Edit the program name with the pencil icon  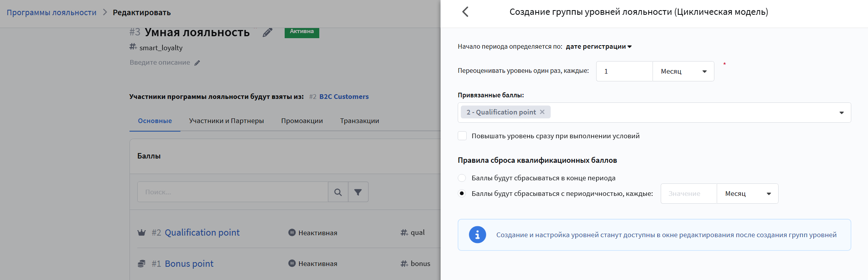click(268, 32)
